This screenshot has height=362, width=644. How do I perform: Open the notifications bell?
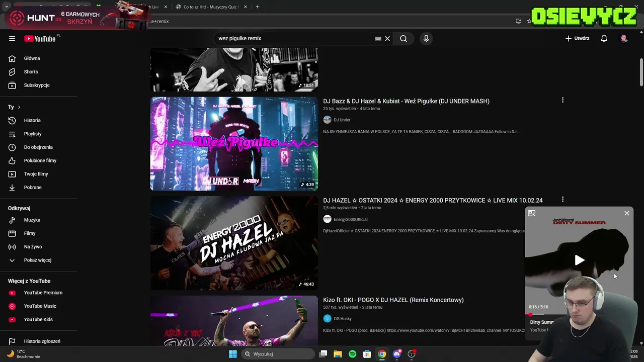[x=604, y=38]
